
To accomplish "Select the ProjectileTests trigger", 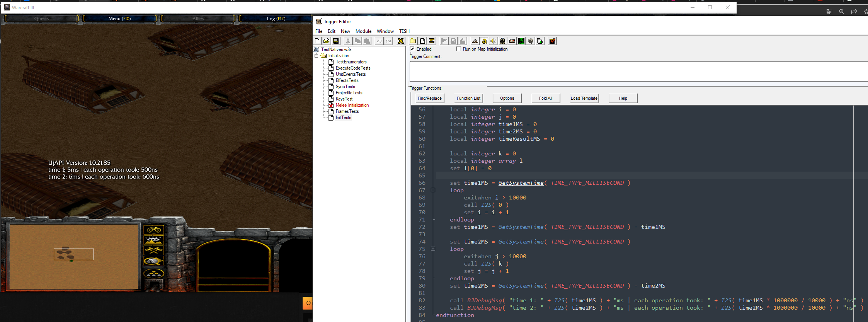I will pyautogui.click(x=349, y=93).
